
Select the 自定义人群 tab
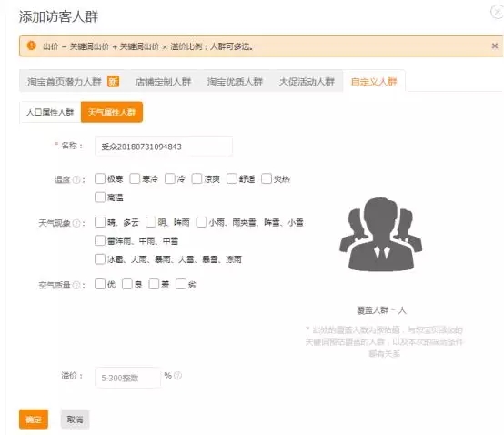tap(374, 82)
